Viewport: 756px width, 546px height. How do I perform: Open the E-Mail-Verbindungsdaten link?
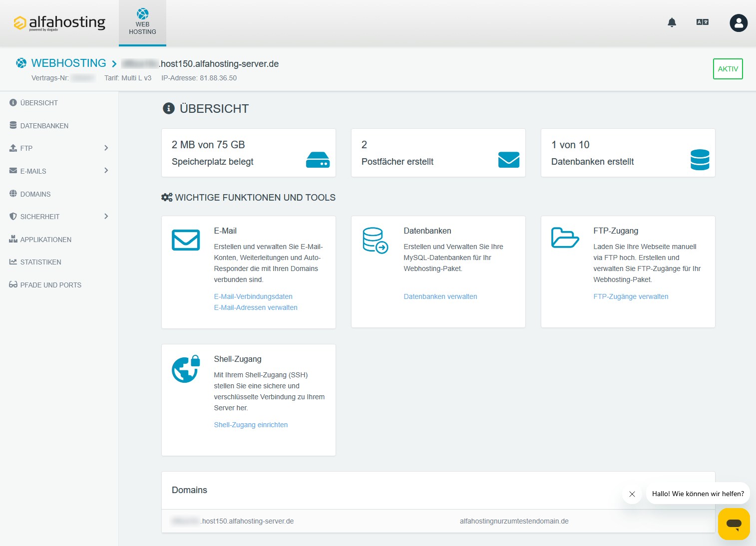253,296
